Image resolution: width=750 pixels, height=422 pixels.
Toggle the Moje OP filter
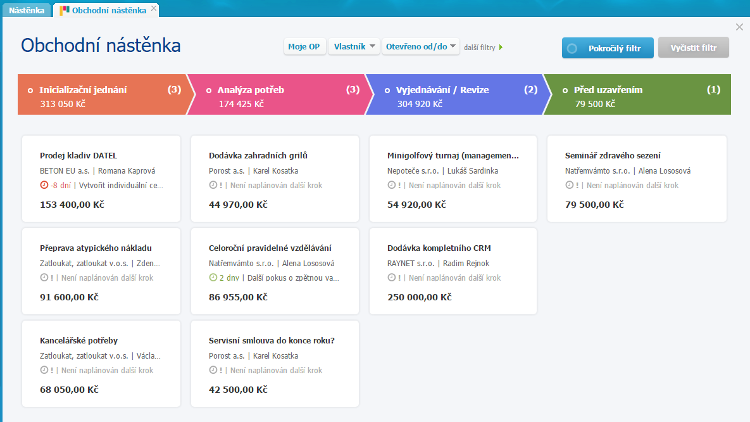click(x=304, y=46)
